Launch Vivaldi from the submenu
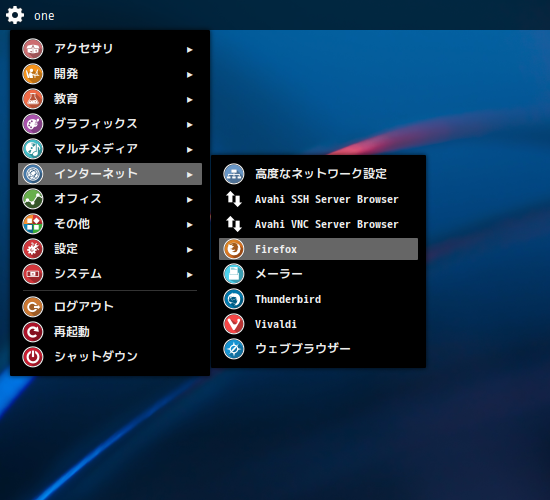Image resolution: width=550 pixels, height=500 pixels. [x=318, y=324]
